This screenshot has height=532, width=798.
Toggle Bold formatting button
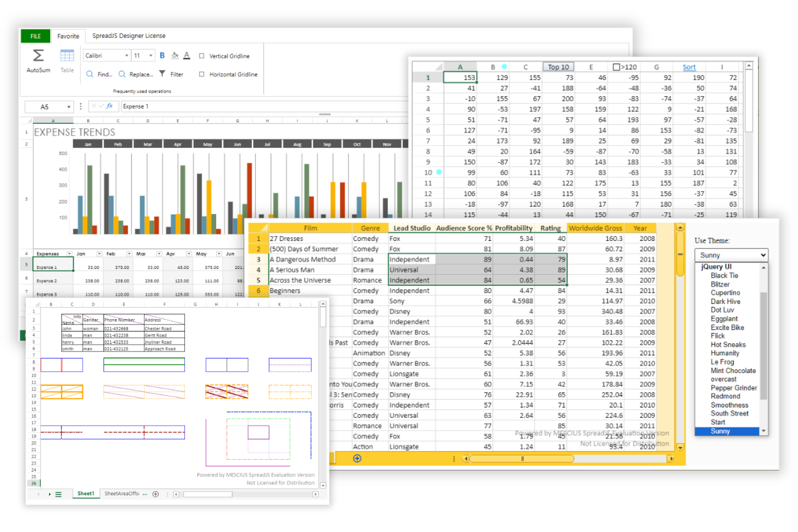tap(162, 56)
